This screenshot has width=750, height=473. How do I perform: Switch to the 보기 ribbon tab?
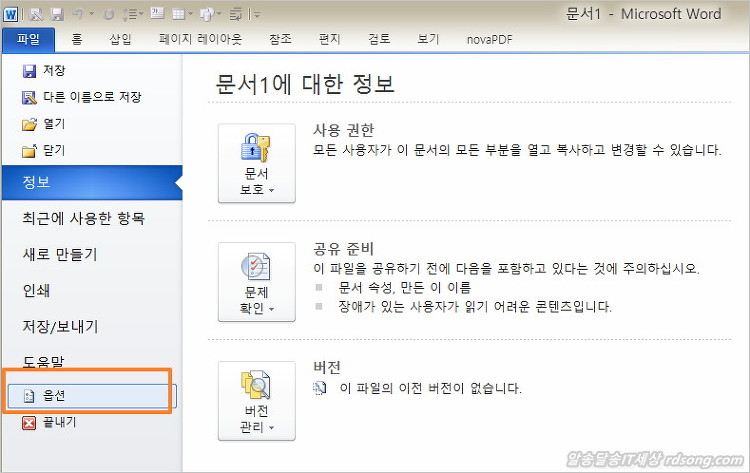pyautogui.click(x=428, y=39)
